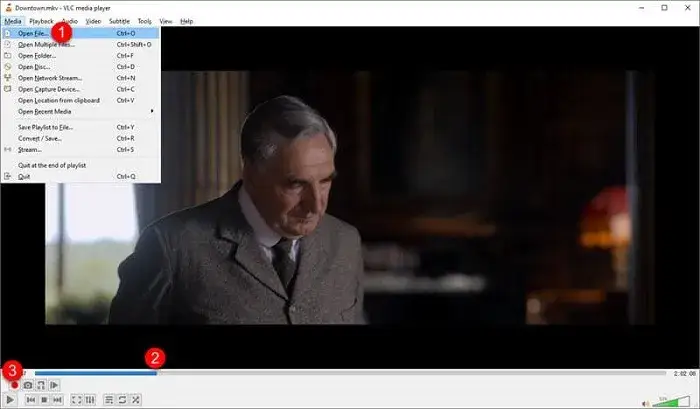Open the Help menu
This screenshot has width=700, height=409.
coord(187,21)
